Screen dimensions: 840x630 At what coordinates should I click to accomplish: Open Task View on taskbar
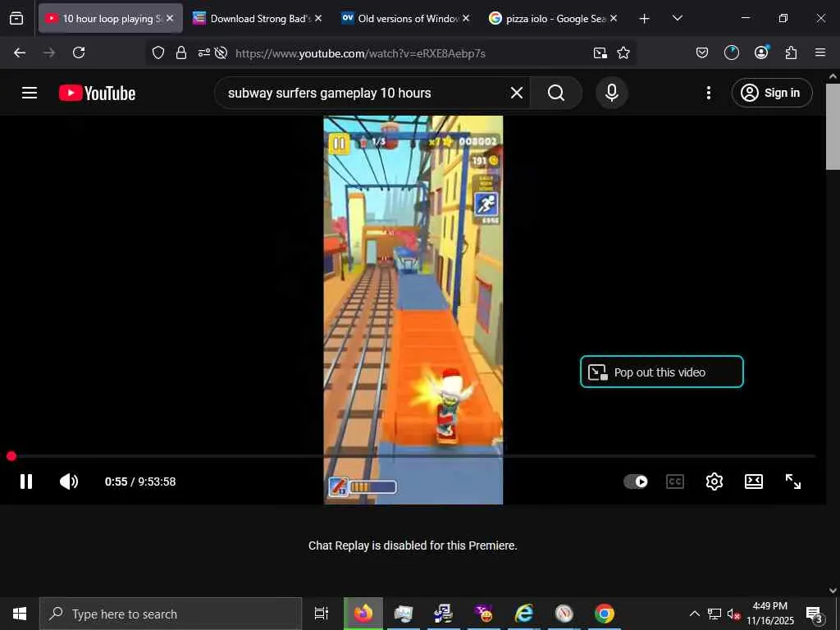(322, 614)
